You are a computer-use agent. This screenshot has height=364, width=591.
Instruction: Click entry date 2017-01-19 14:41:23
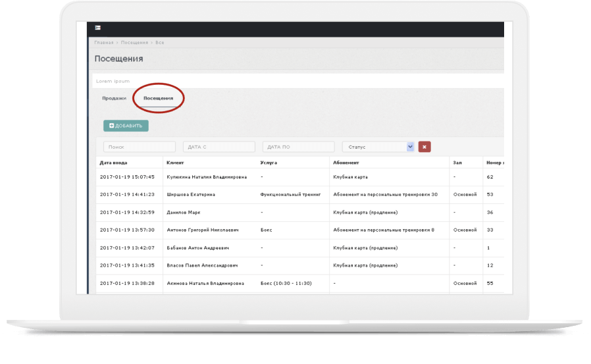click(127, 194)
